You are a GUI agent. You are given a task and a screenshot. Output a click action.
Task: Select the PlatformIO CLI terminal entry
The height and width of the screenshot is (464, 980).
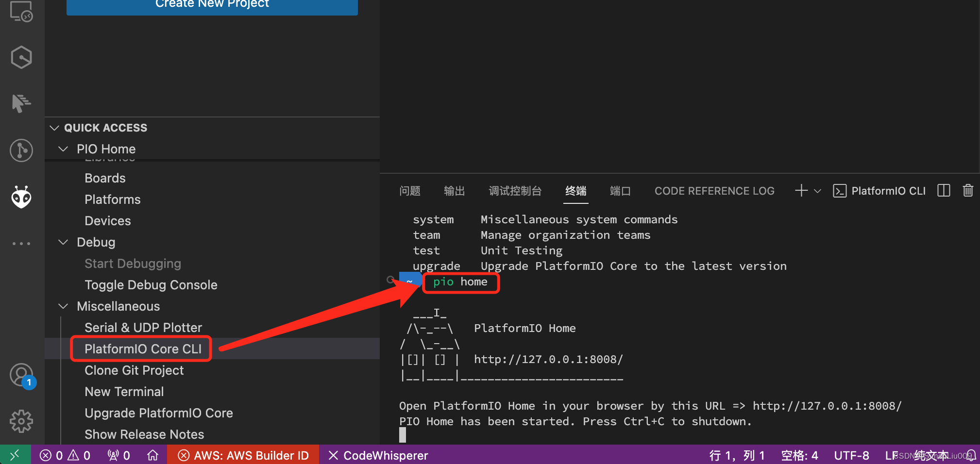click(879, 191)
